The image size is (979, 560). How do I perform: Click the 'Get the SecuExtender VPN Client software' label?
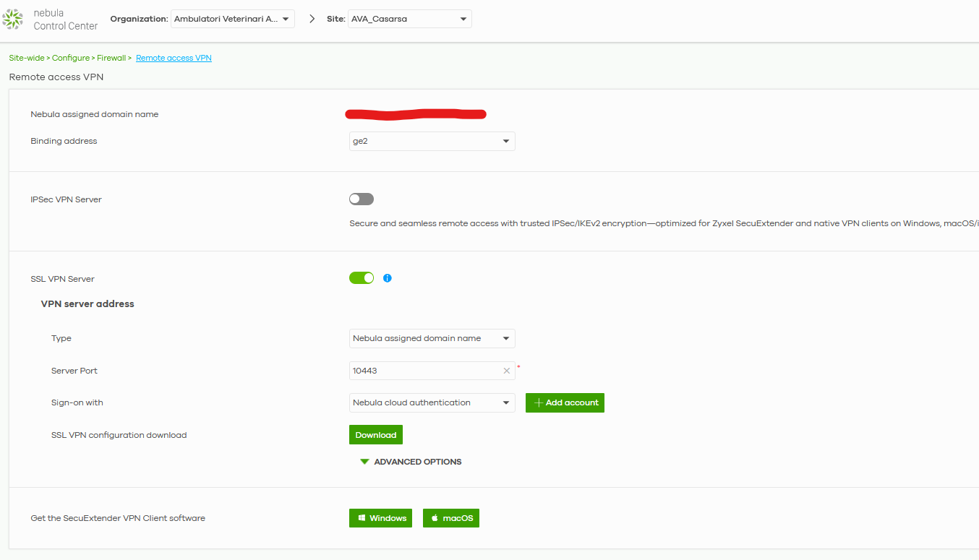coord(118,518)
